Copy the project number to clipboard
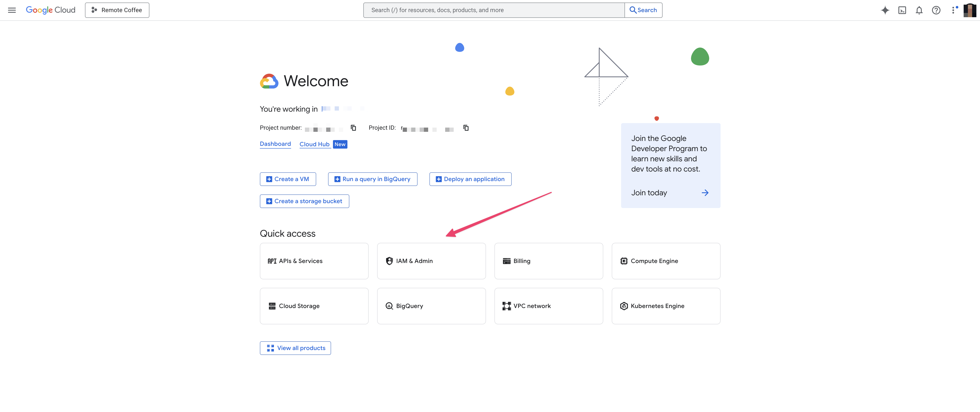 [353, 128]
